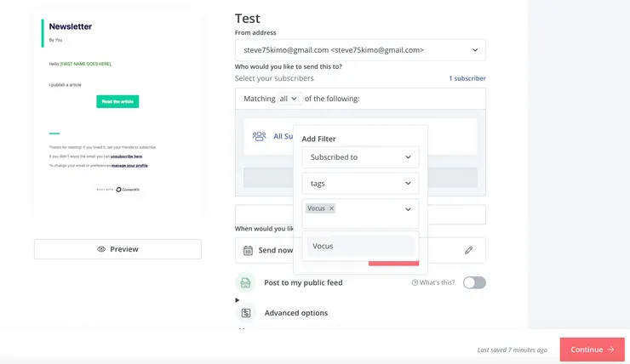Change the Matching all selector
This screenshot has height=364, width=630.
coord(289,99)
